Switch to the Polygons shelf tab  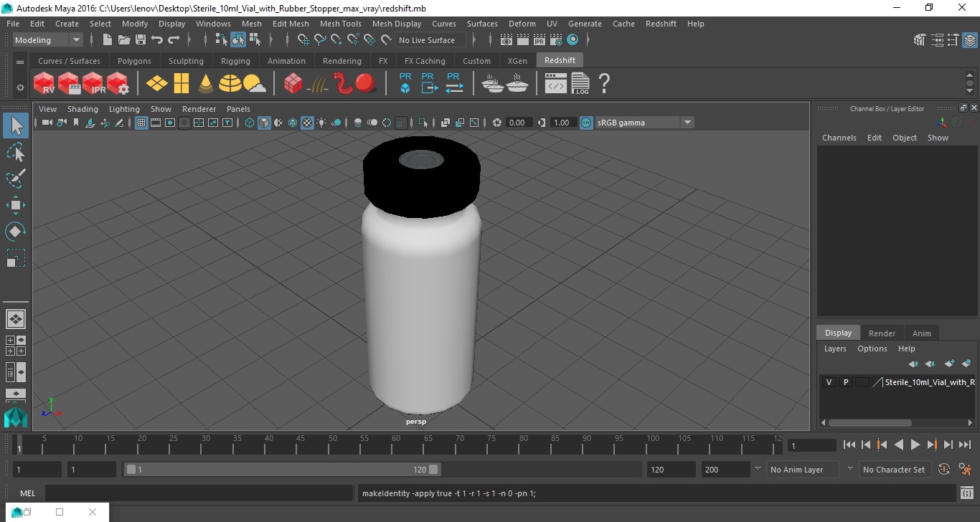pos(134,61)
